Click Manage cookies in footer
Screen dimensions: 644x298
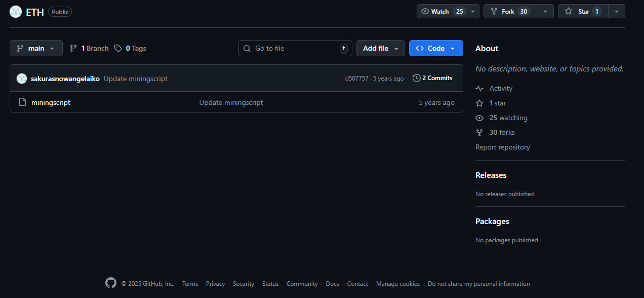point(398,284)
